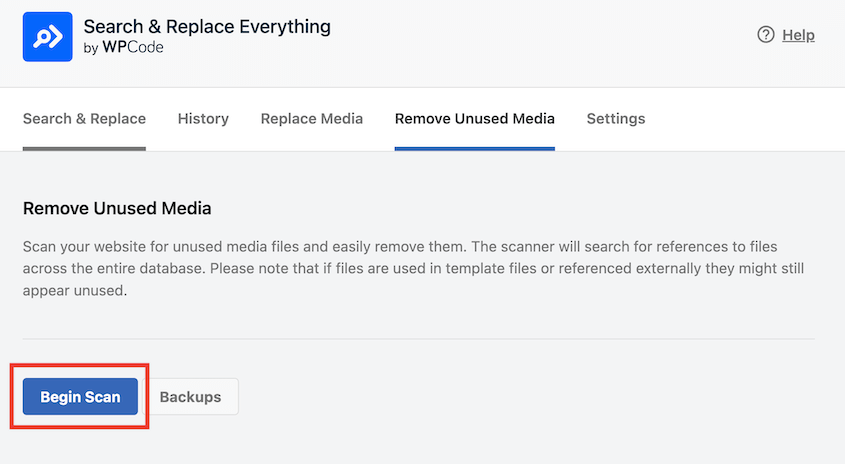
Task: Click the word 'by' before WPCode
Action: coord(91,48)
